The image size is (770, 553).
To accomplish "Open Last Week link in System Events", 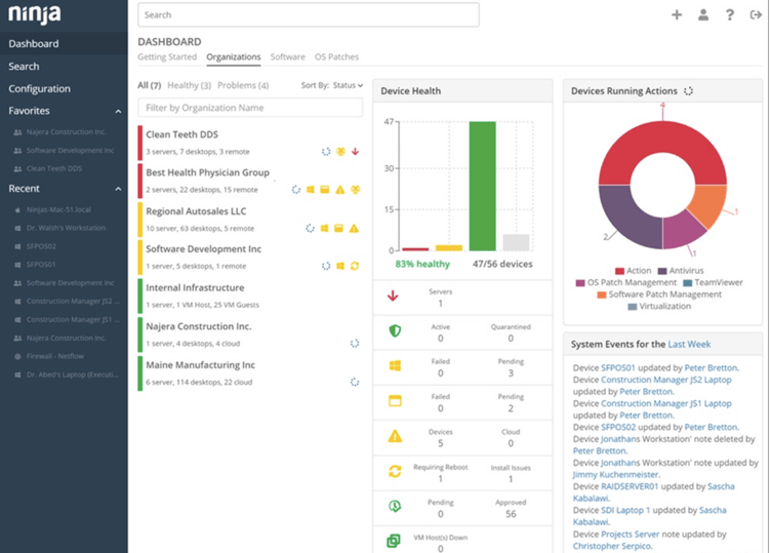I will 689,344.
